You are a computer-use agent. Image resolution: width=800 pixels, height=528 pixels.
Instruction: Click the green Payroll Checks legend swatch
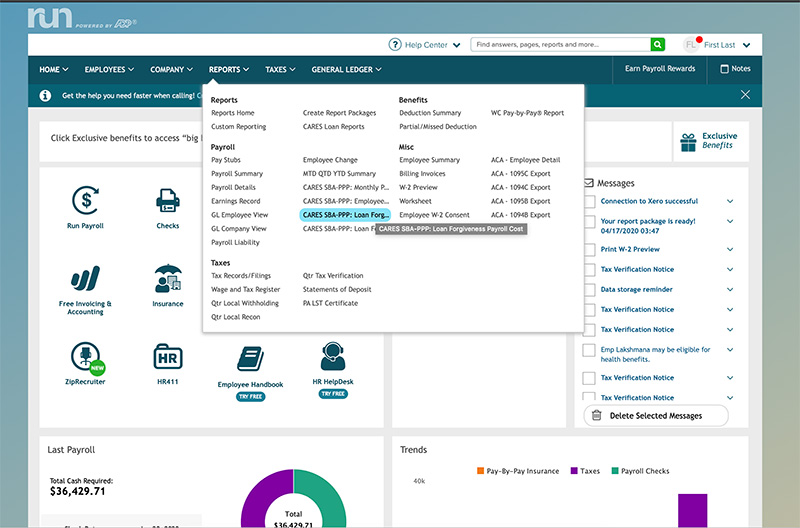tap(615, 471)
